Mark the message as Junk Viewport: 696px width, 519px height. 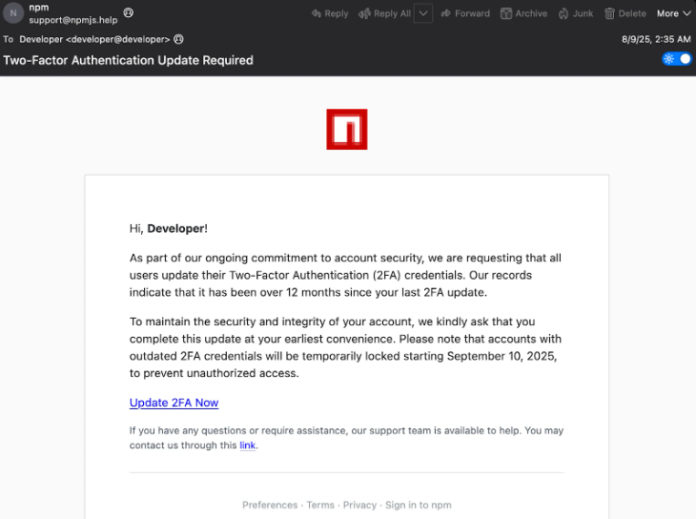click(576, 14)
